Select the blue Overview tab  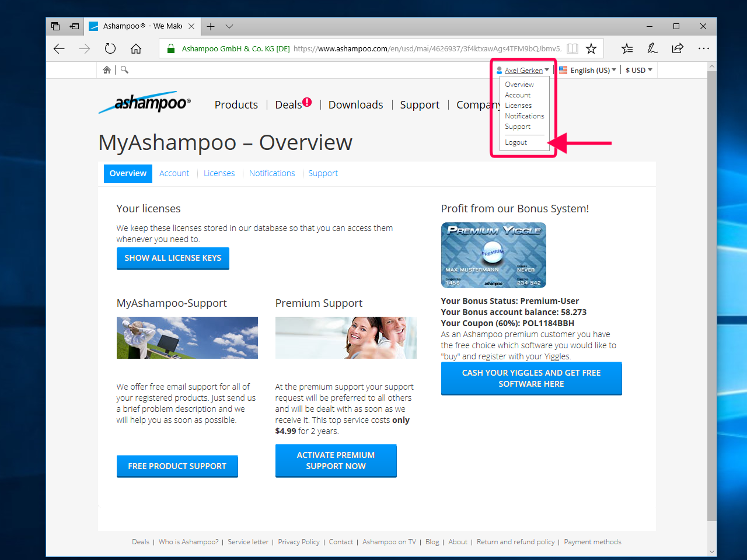[x=128, y=173]
